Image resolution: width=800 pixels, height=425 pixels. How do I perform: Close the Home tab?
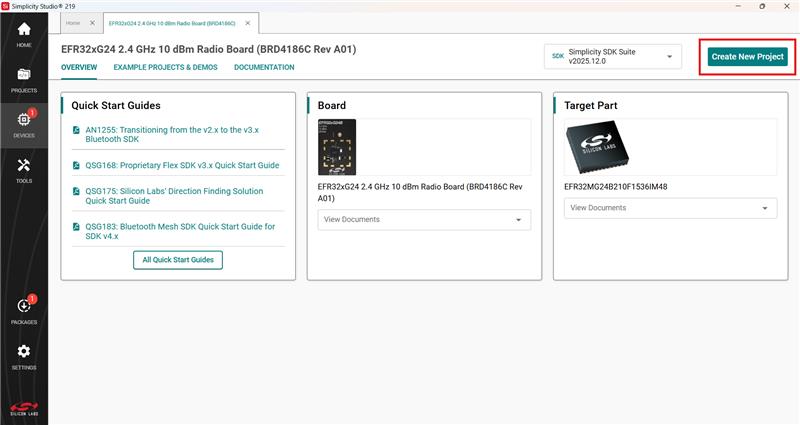(x=92, y=23)
